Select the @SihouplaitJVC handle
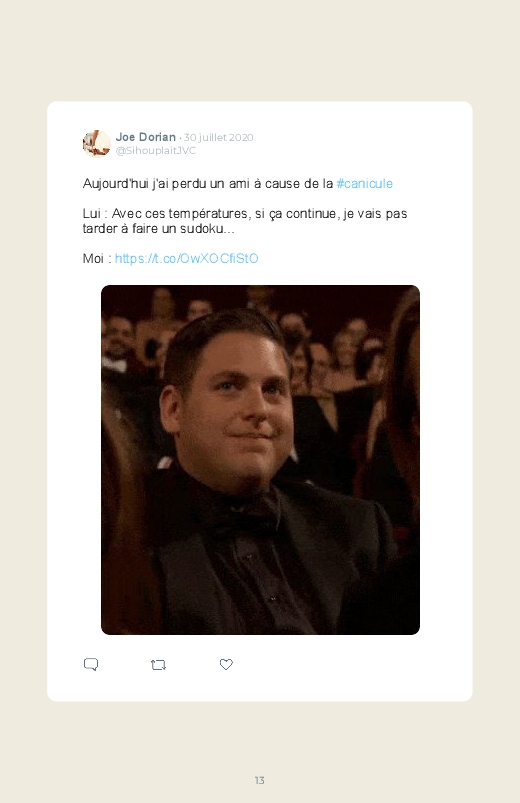Viewport: 520px width, 803px height. (156, 151)
